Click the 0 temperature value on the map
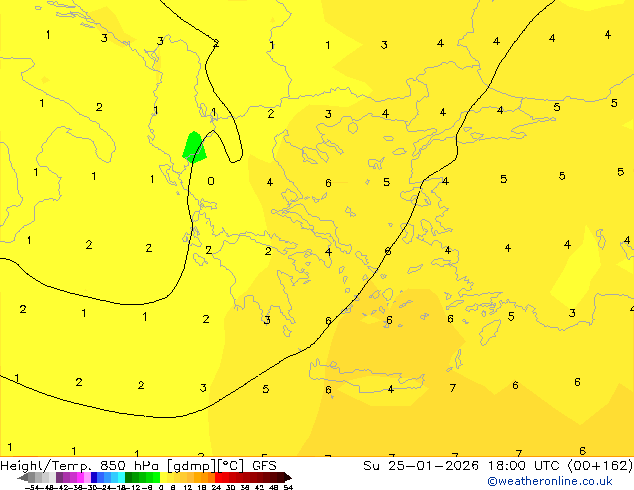Screen dimensions: 634x490 (211, 181)
